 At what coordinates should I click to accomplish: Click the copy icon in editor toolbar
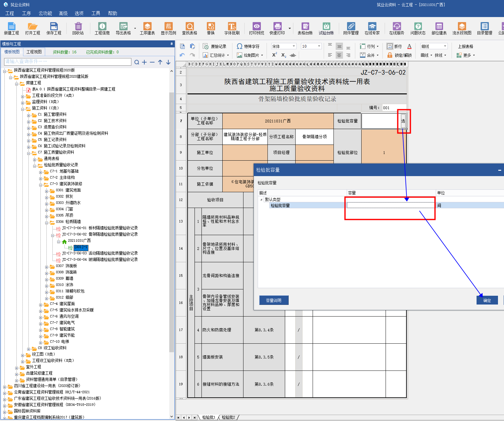(183, 46)
